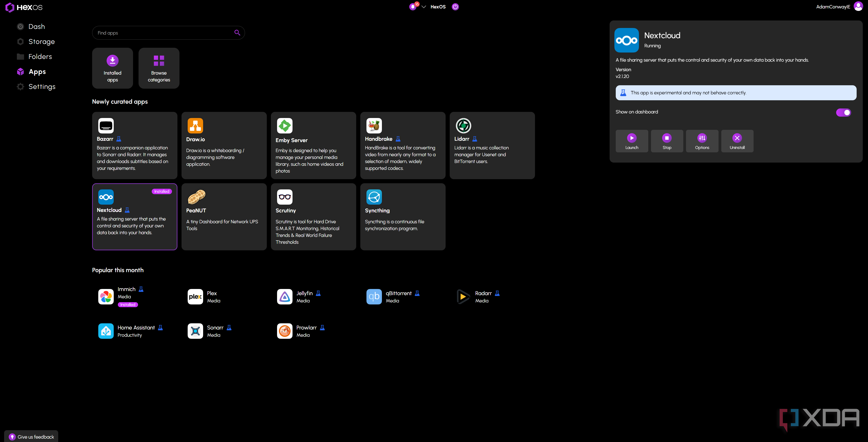Screen dimensions: 868x442
Task: Open the Browse categories tile
Action: coord(159,68)
